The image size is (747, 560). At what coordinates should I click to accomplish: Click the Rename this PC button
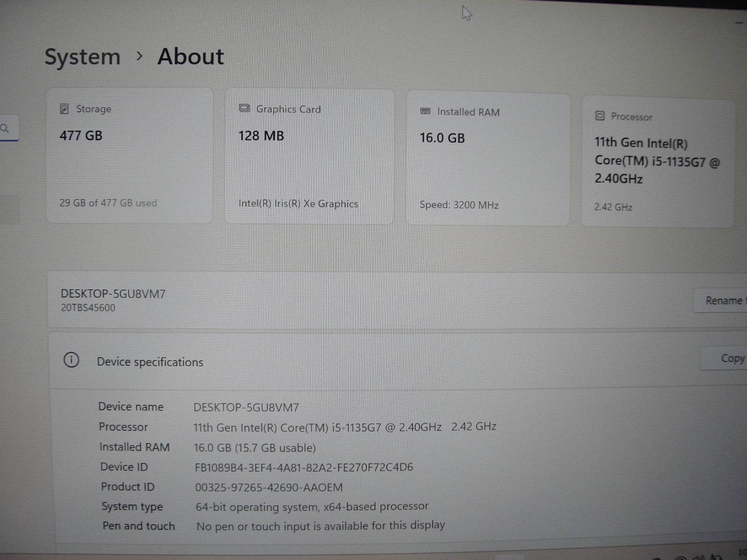pyautogui.click(x=722, y=301)
